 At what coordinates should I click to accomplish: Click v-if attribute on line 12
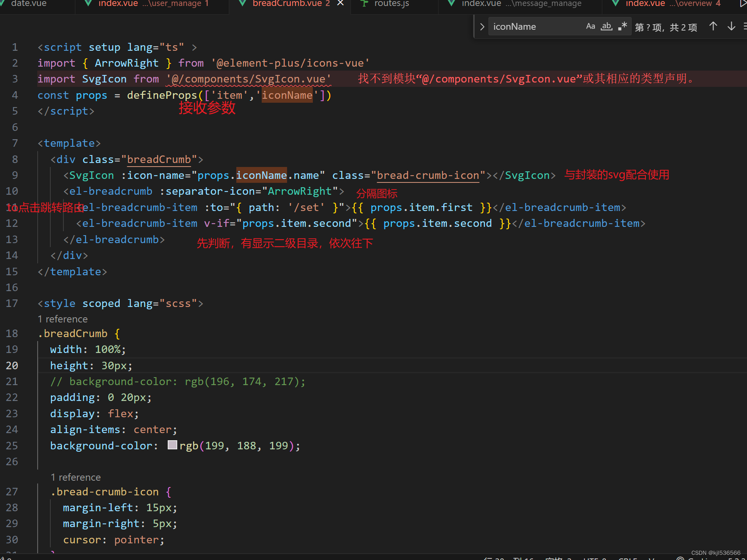point(216,223)
